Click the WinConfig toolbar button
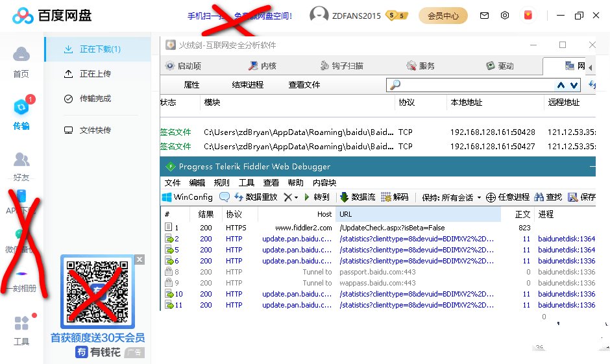 click(187, 197)
